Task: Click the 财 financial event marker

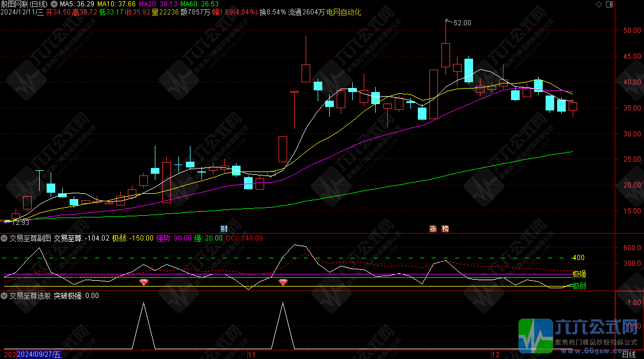Action: click(224, 228)
